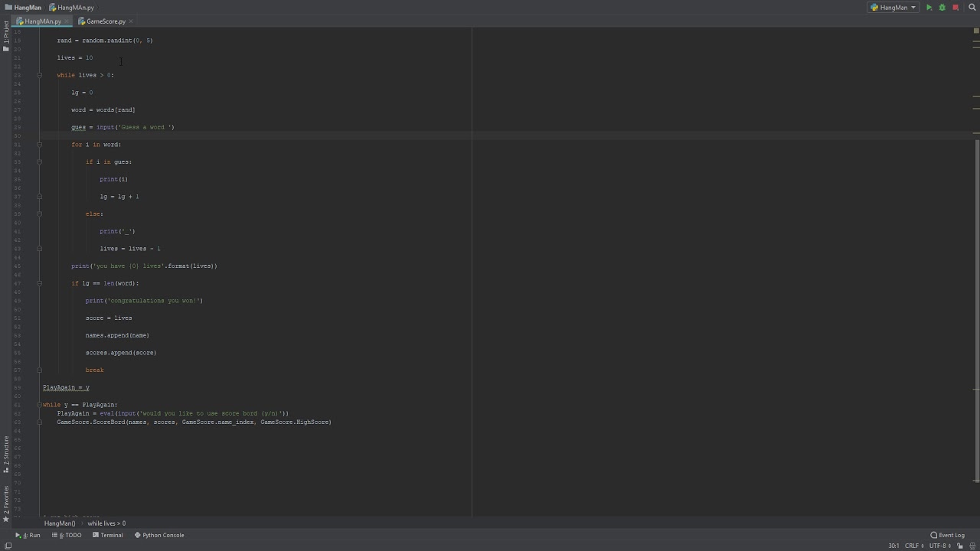Click the underlined 'PlayAgain = y' line
This screenshot has height=551, width=980.
coord(66,387)
